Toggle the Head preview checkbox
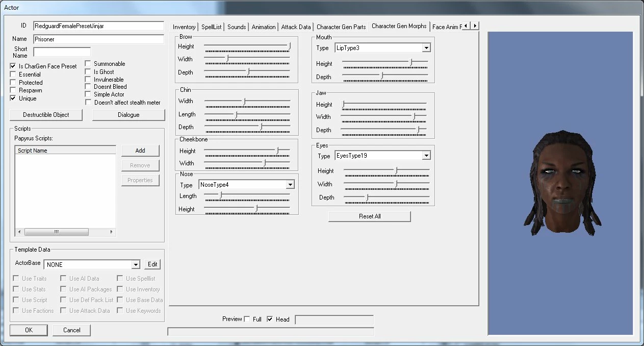The height and width of the screenshot is (346, 644). click(x=270, y=319)
